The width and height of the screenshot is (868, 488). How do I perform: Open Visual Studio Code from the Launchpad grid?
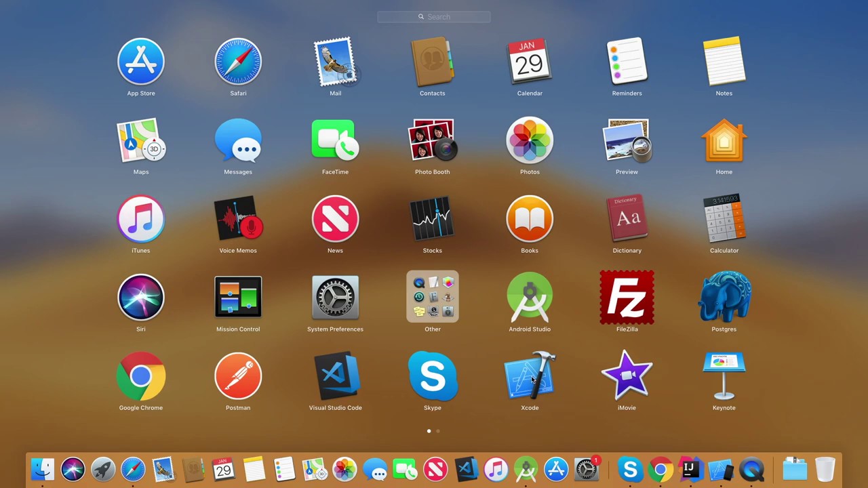(x=335, y=377)
